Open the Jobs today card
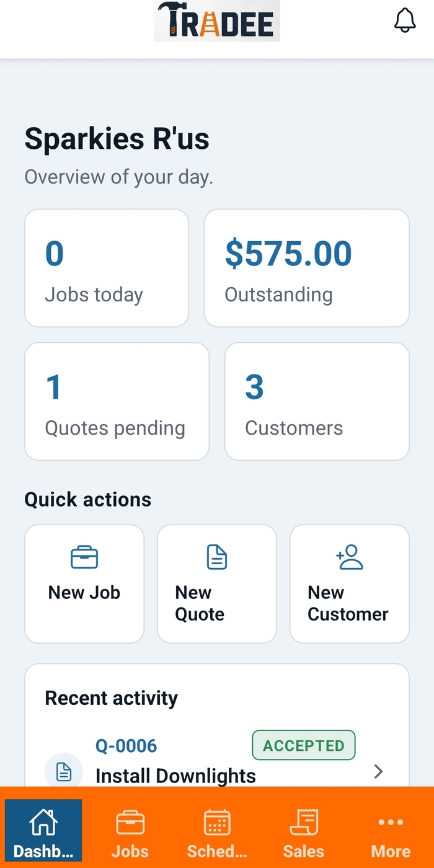 (x=107, y=268)
